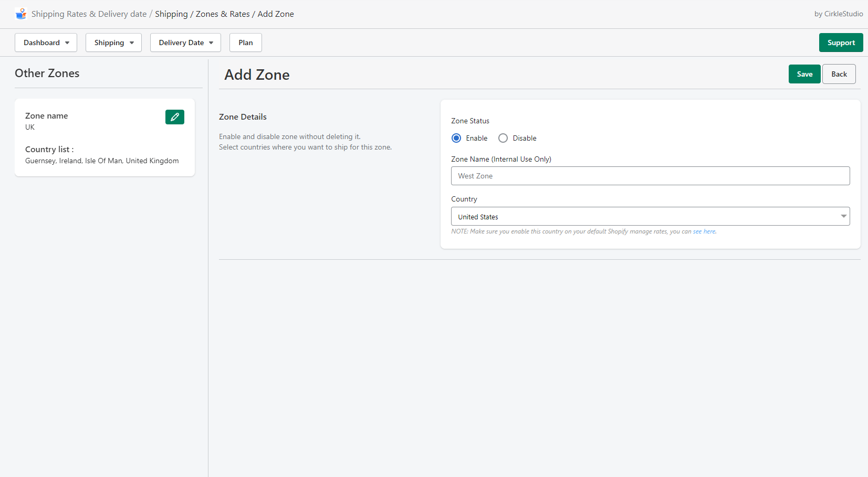Click the 'Zones & Rates' breadcrumb
Viewport: 868px width, 477px height.
223,14
